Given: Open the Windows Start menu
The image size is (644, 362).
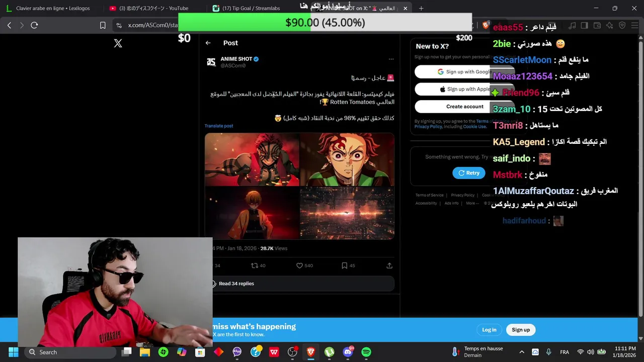Looking at the screenshot, I should point(14,352).
